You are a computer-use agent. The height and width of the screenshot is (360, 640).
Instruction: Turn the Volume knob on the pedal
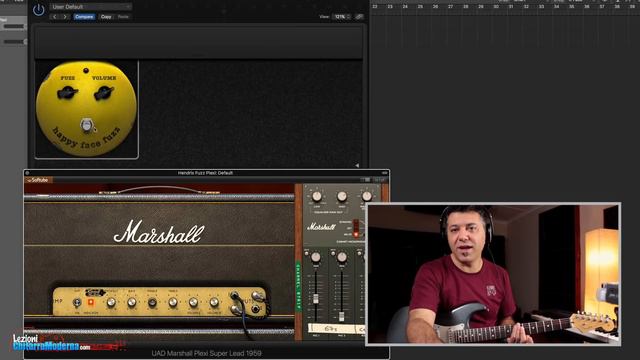[104, 93]
